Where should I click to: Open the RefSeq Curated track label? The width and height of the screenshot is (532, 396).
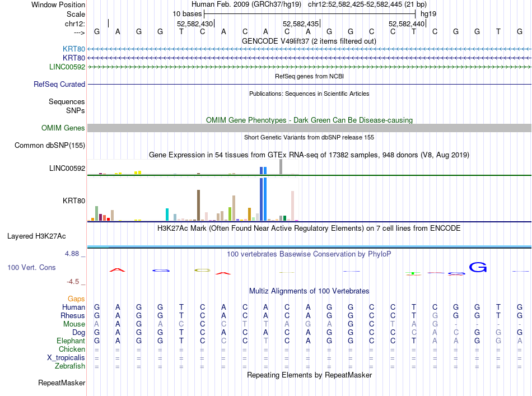click(x=59, y=84)
